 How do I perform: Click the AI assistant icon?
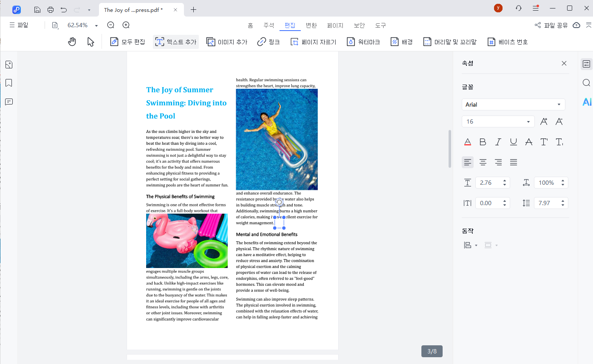point(587,102)
